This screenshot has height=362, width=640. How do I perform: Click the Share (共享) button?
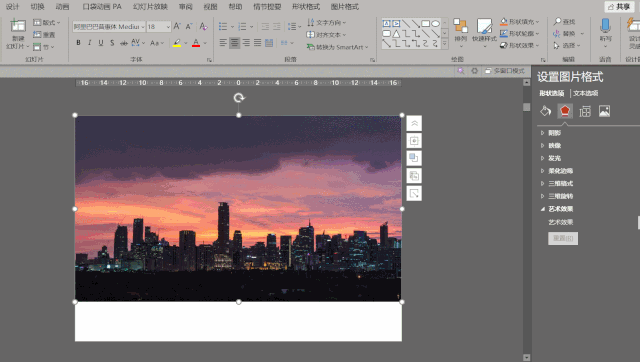tap(619, 7)
